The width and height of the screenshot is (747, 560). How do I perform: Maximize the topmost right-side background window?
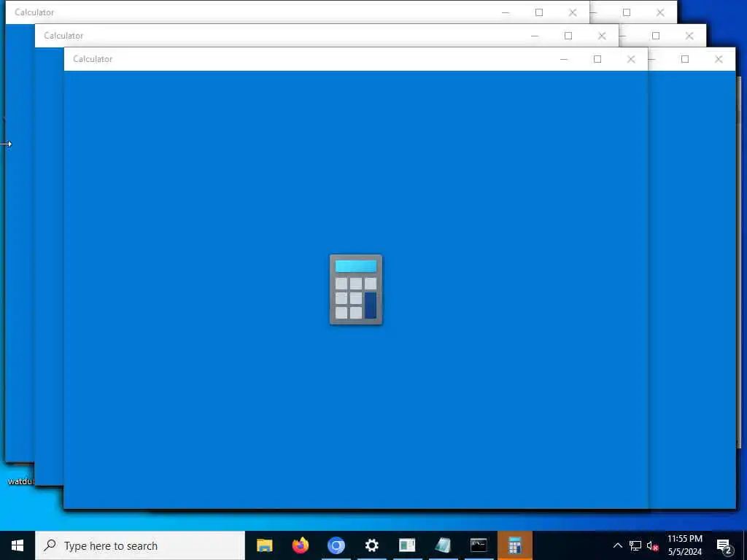pos(627,12)
